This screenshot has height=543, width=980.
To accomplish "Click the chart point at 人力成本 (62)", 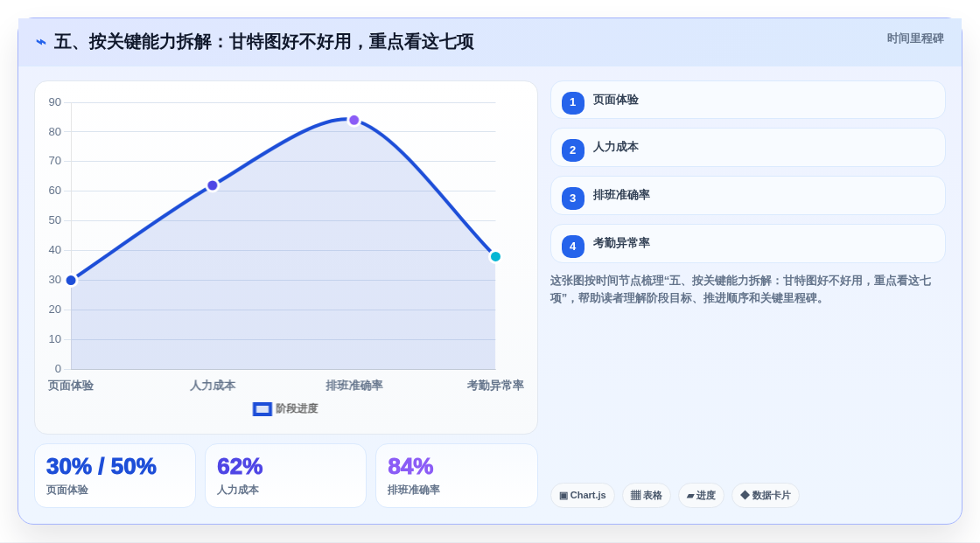I will tap(213, 185).
